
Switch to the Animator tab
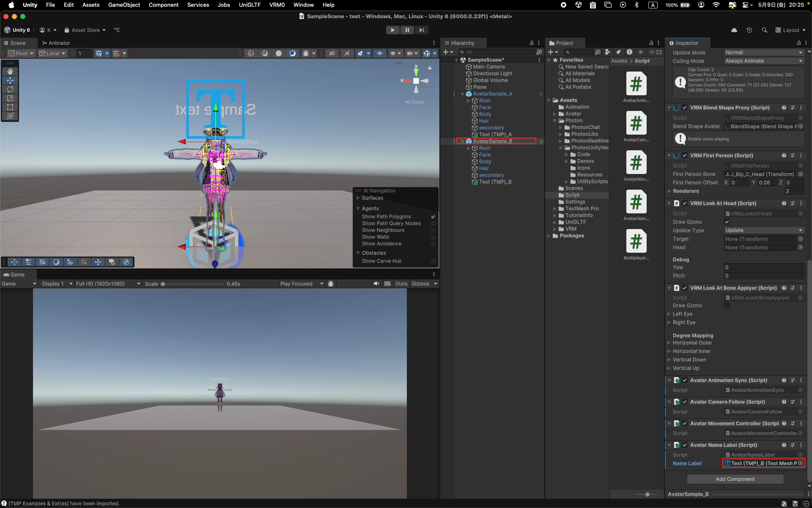pos(56,43)
